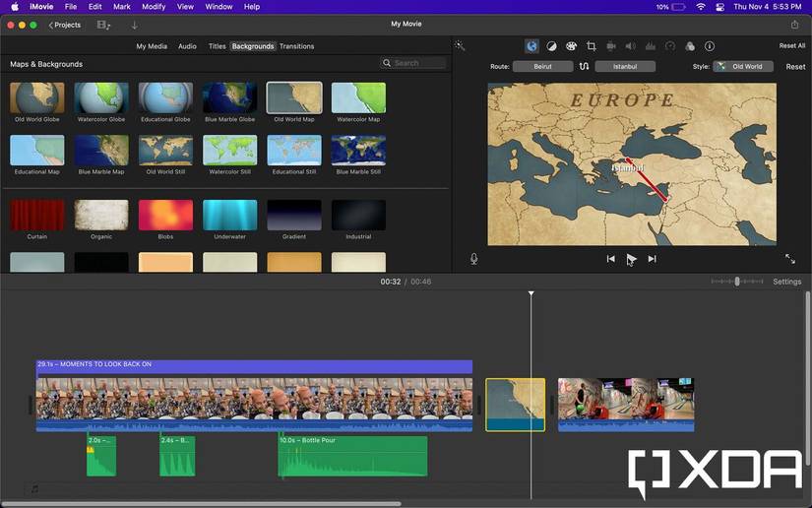Select the Educational Map thumbnail
Image resolution: width=812 pixels, height=508 pixels.
pos(37,151)
